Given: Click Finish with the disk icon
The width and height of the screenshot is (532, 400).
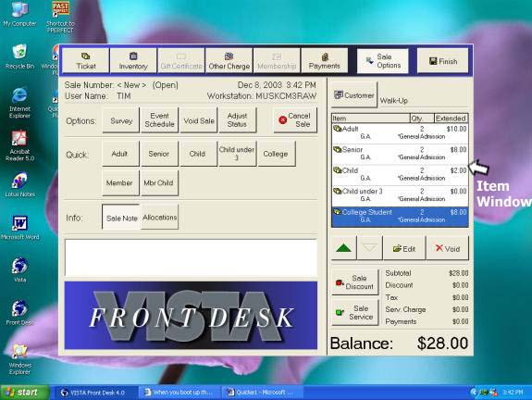Looking at the screenshot, I should (443, 61).
